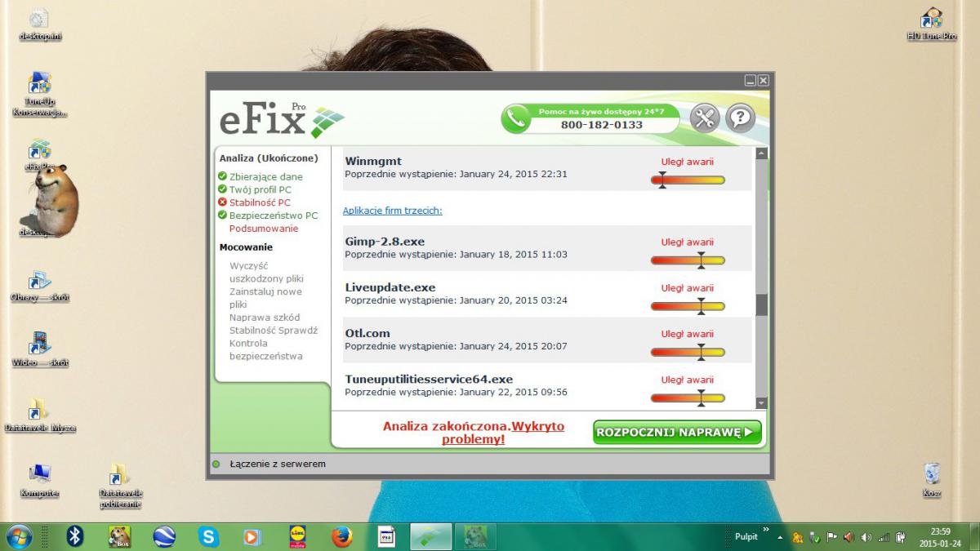Show hidden tray icons arrow

780,538
